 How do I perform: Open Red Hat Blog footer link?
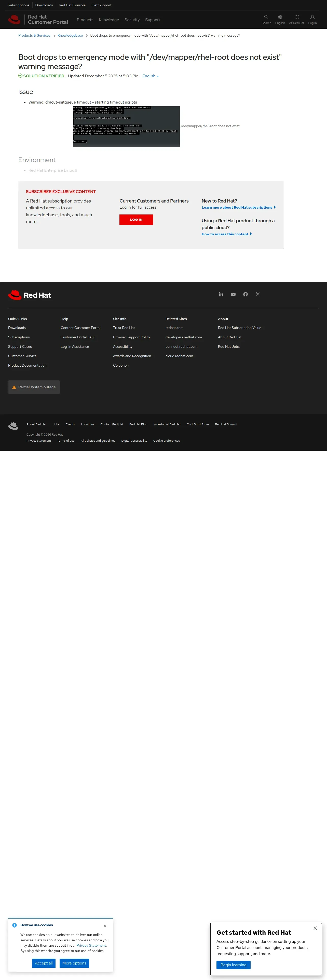click(x=138, y=424)
